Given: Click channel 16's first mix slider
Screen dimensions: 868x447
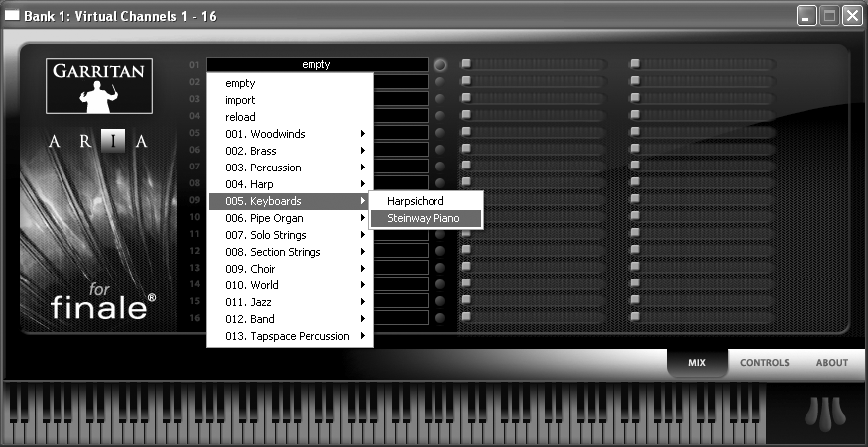Looking at the screenshot, I should pos(534,317).
